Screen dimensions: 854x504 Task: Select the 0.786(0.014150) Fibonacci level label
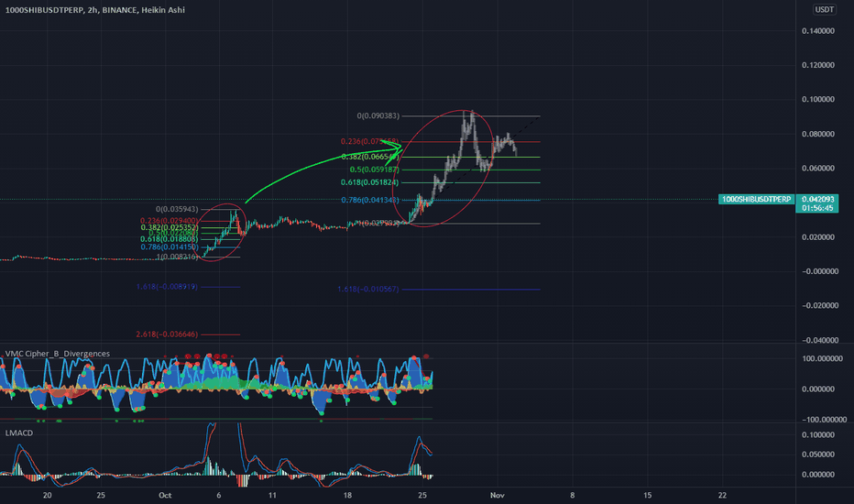click(170, 247)
